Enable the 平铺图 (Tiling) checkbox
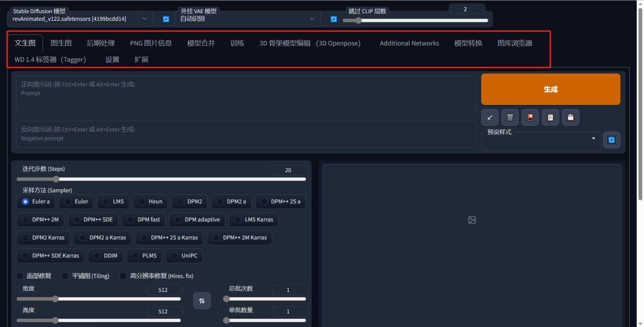This screenshot has height=327, width=644. (x=65, y=276)
